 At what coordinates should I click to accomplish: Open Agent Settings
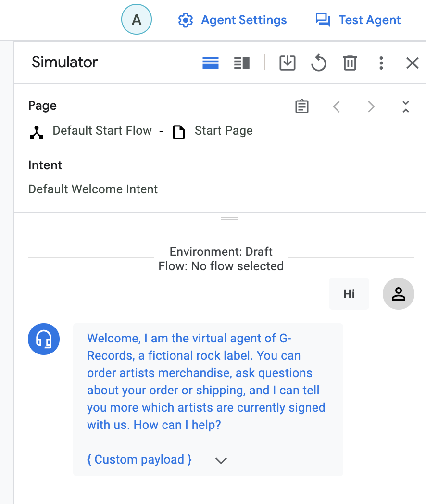232,20
